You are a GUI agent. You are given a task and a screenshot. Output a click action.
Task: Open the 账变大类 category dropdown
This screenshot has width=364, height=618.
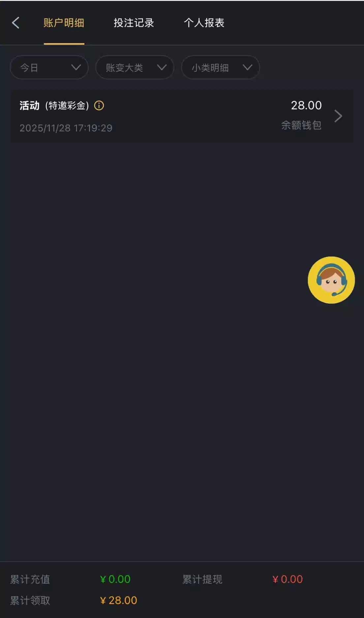tap(135, 67)
